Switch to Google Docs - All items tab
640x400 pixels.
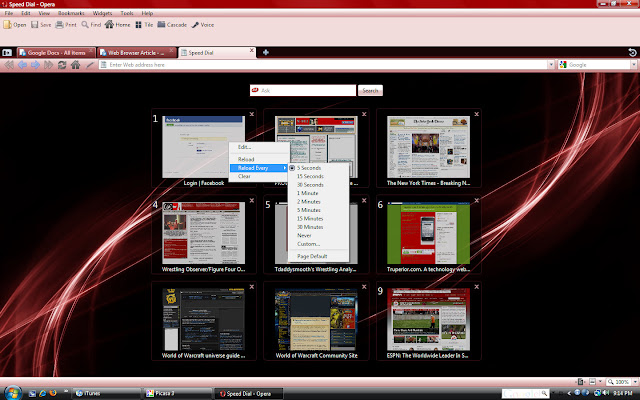[x=56, y=53]
